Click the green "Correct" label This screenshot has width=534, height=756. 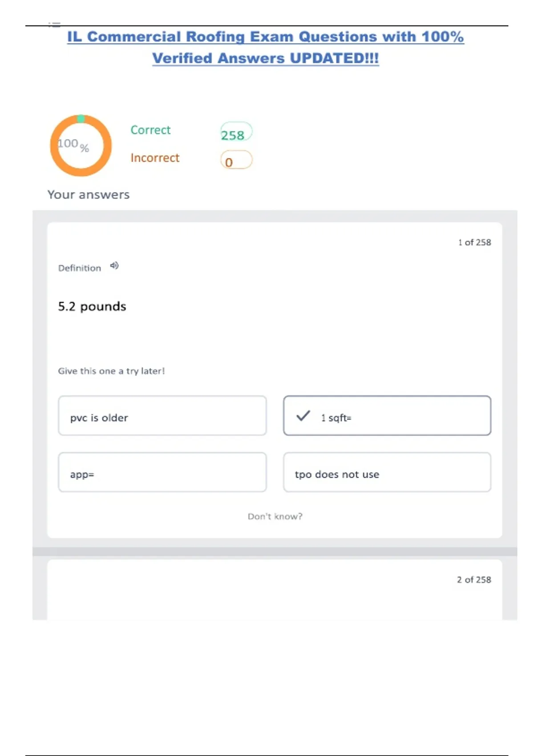(x=150, y=130)
